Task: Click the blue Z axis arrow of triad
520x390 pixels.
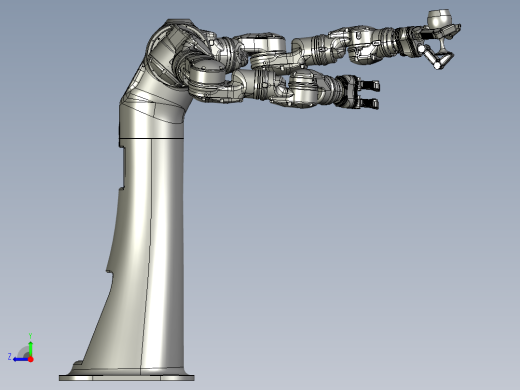Action: (x=21, y=359)
